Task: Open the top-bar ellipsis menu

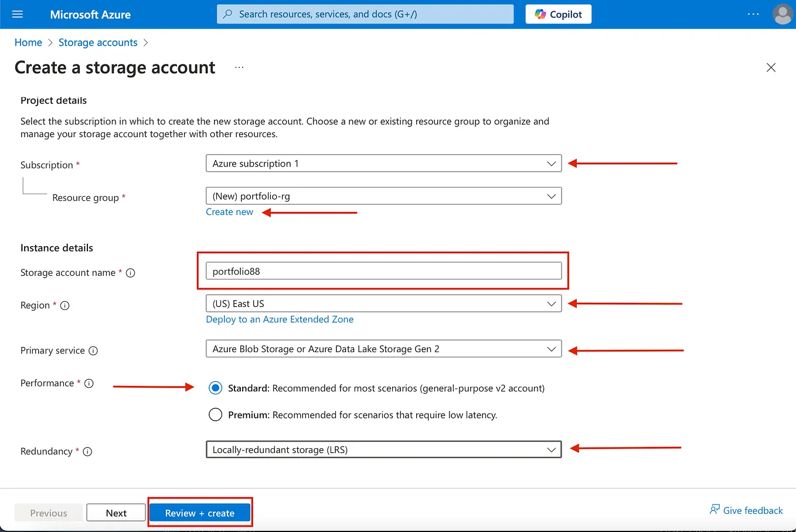Action: (x=753, y=14)
